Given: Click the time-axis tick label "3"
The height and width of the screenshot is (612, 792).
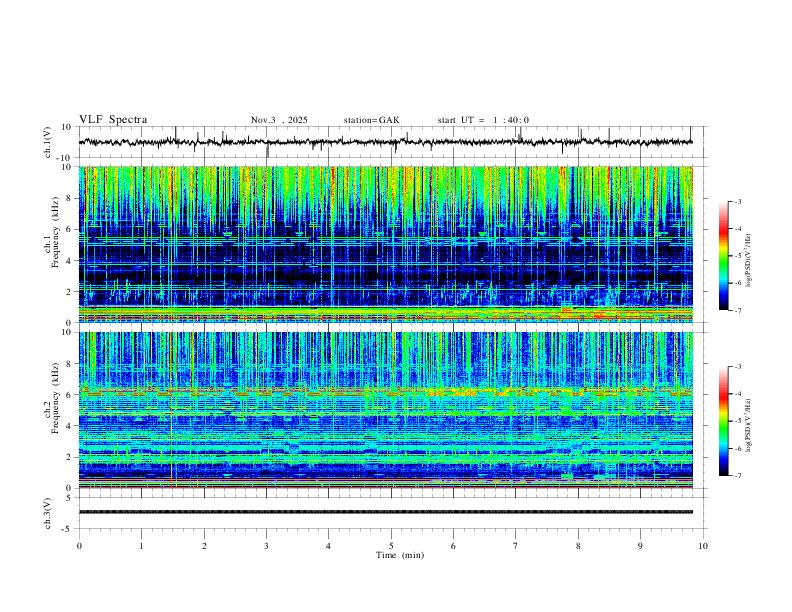Looking at the screenshot, I should click(266, 546).
